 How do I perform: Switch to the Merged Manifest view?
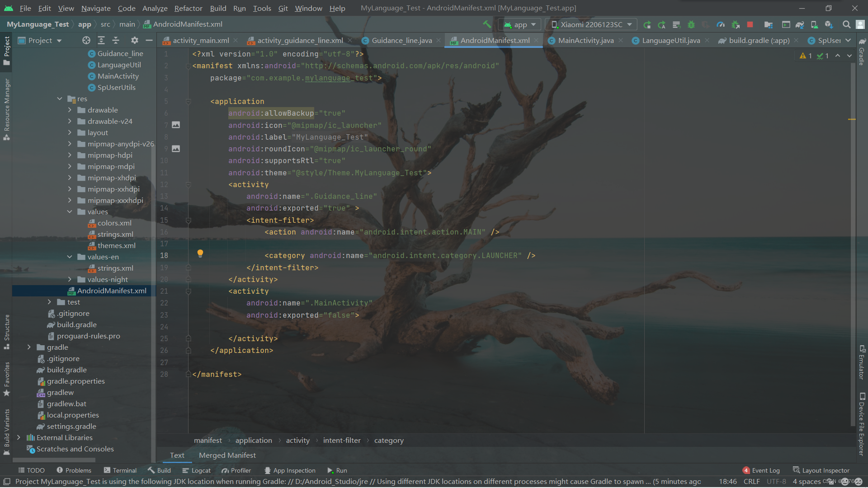coord(227,455)
